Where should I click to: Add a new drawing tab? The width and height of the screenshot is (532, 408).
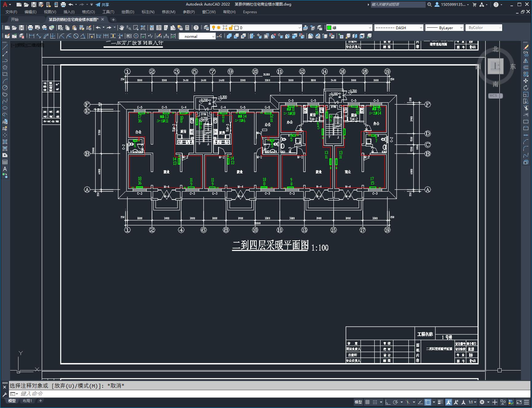[113, 20]
